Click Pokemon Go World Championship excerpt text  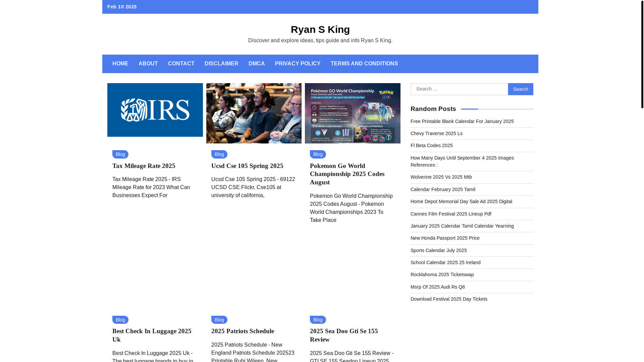351,208
